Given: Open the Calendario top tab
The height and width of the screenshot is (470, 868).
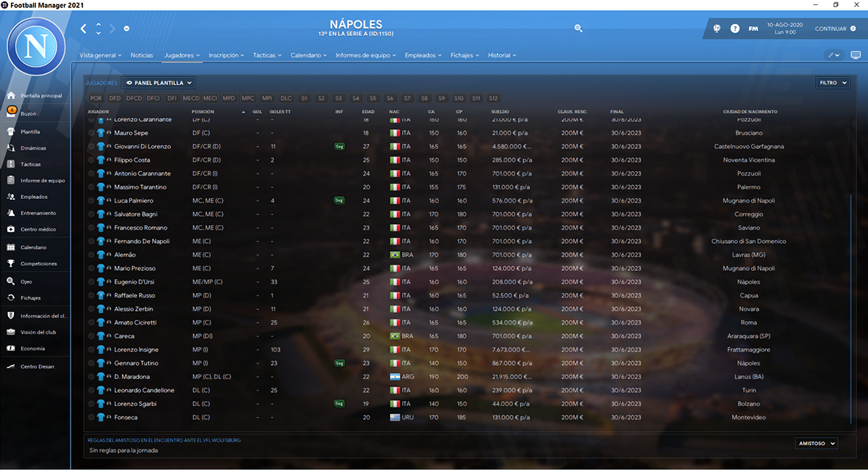Looking at the screenshot, I should tap(309, 55).
